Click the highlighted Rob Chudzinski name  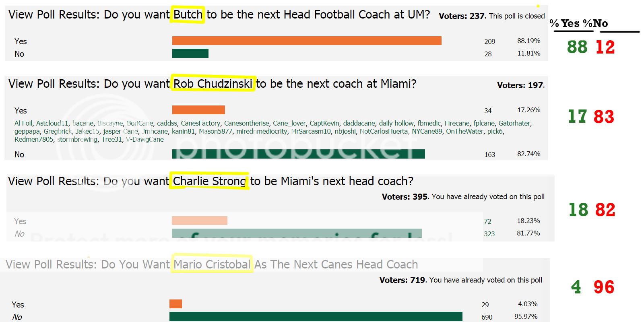point(213,84)
